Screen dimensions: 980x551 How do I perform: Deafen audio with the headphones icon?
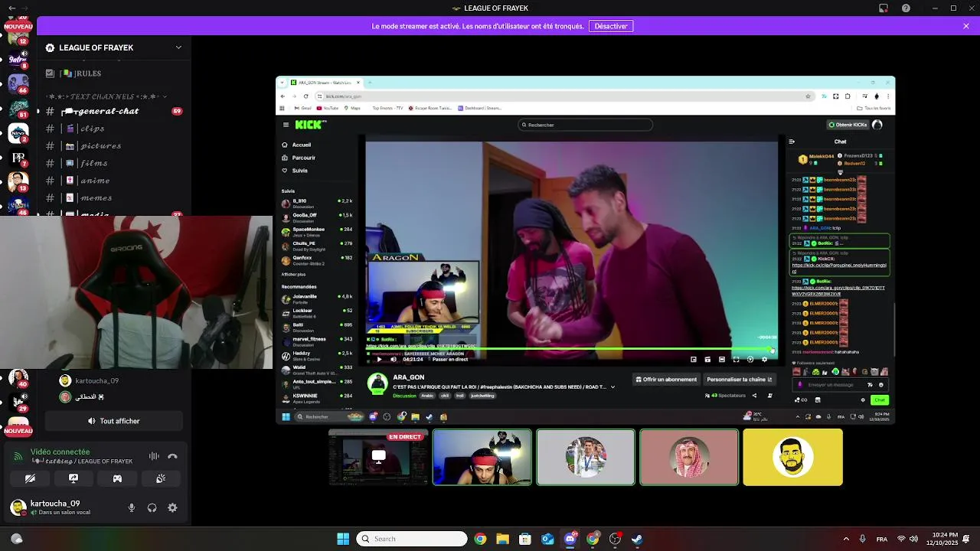[152, 507]
